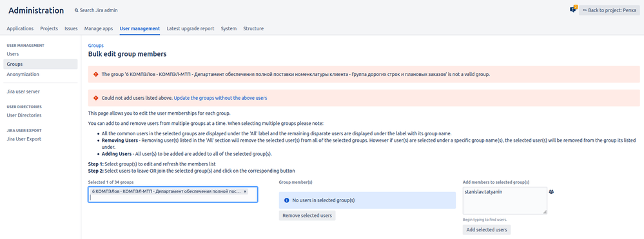Click the invalid group error icon
The width and height of the screenshot is (644, 239).
tap(95, 74)
